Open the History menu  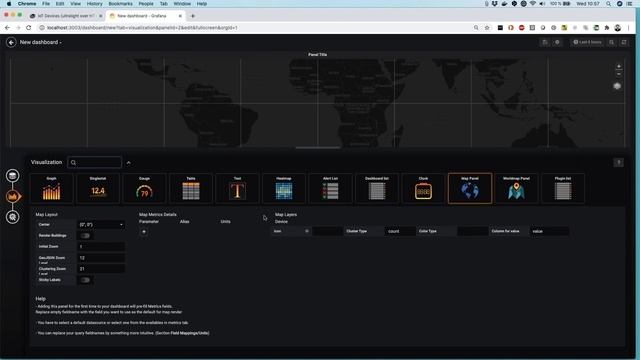[95, 4]
